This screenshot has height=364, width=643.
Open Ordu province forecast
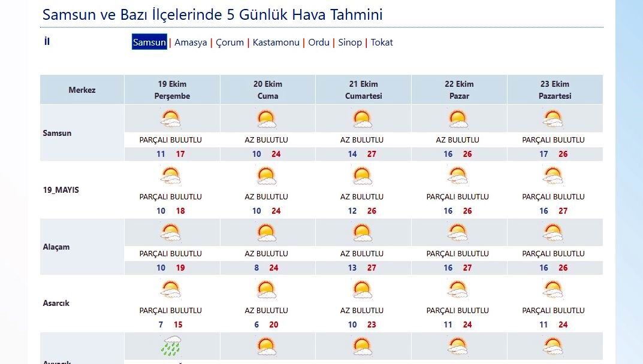pos(319,43)
